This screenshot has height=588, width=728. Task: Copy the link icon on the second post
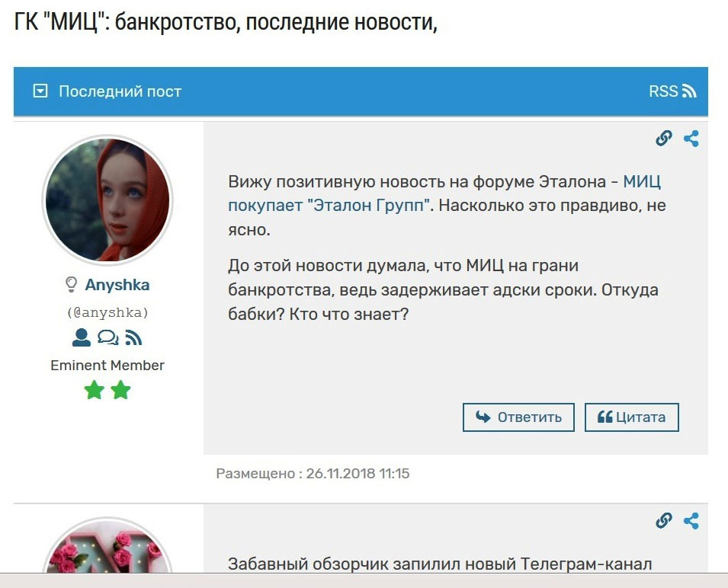pos(663,520)
